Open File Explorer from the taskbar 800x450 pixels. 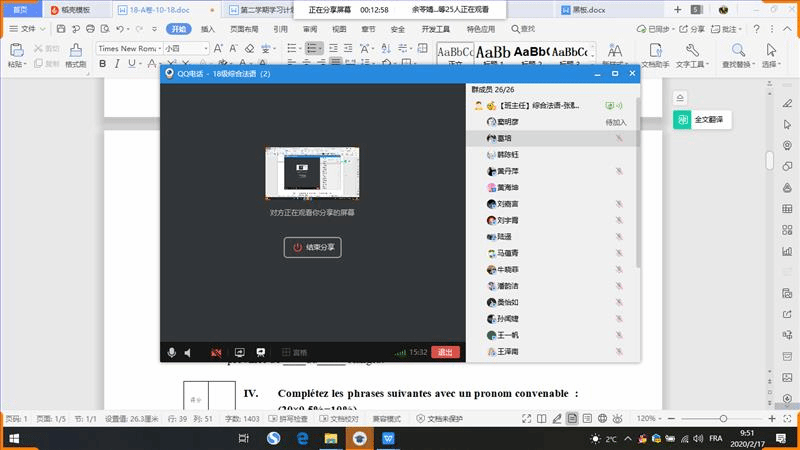point(329,438)
